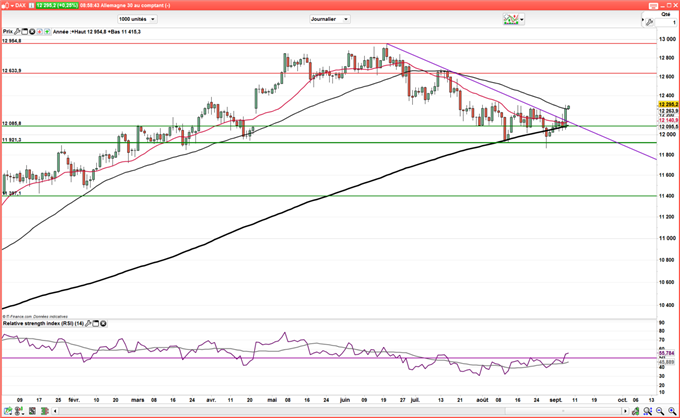Viewport: 680px width, 418px height.
Task: Expand the chart style icon dropdown arrow
Action: pos(522,20)
